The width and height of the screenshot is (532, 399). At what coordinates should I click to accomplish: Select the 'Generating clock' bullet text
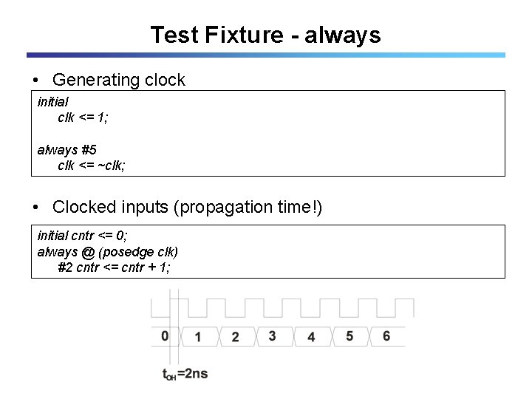pyautogui.click(x=119, y=81)
